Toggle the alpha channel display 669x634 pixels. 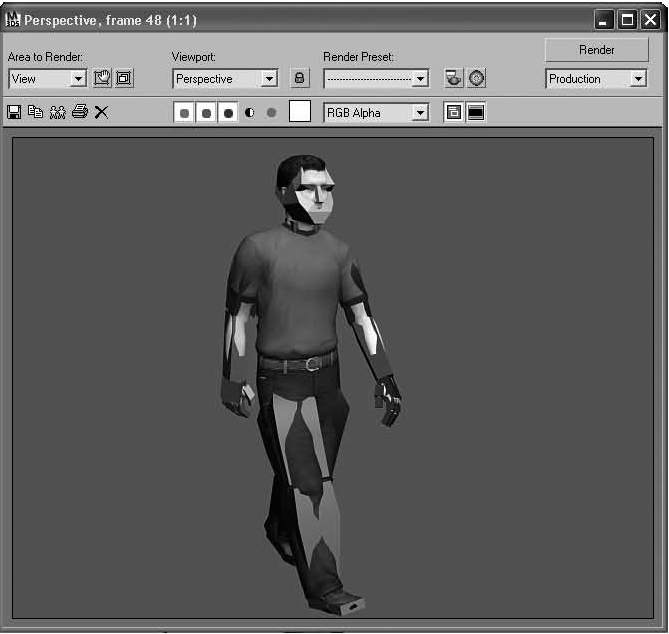pos(249,113)
